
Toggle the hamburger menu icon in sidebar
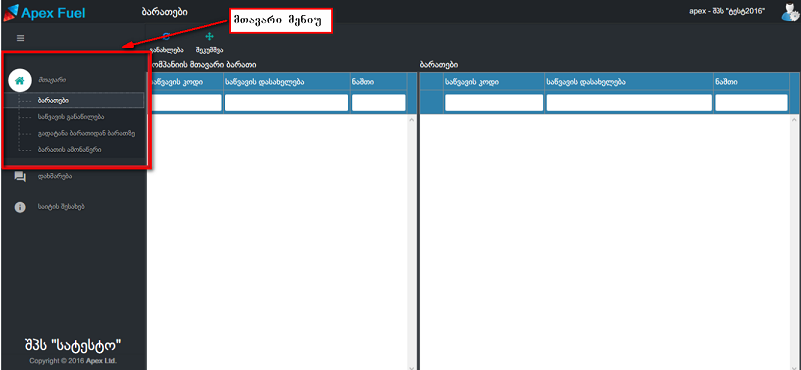[20, 38]
